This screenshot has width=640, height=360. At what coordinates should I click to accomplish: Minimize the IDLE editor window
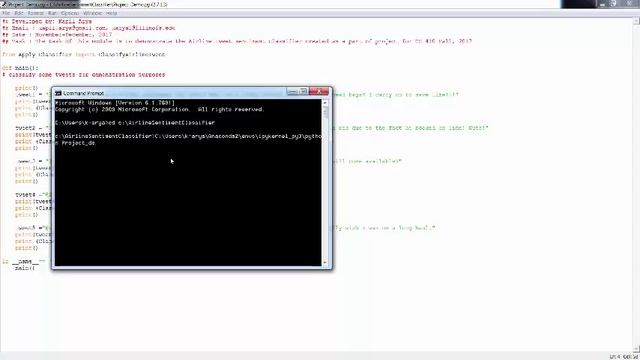(603, 4)
